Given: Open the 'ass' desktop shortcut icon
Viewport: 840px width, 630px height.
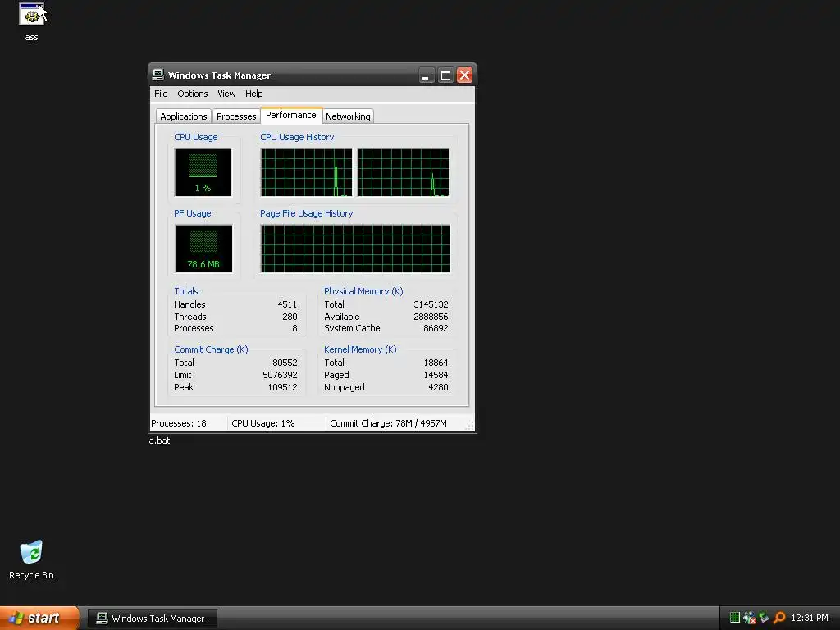Looking at the screenshot, I should click(x=32, y=14).
